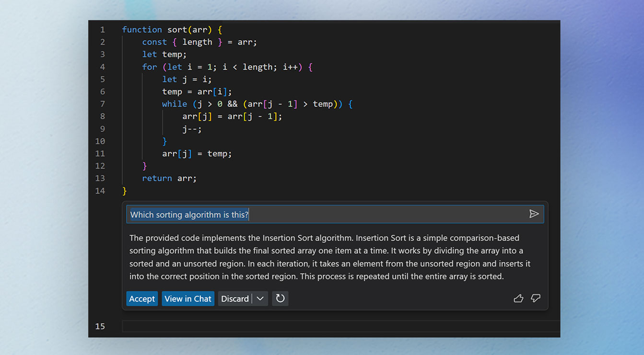This screenshot has width=644, height=355.
Task: Select line number 13 in the gutter
Action: pyautogui.click(x=100, y=178)
